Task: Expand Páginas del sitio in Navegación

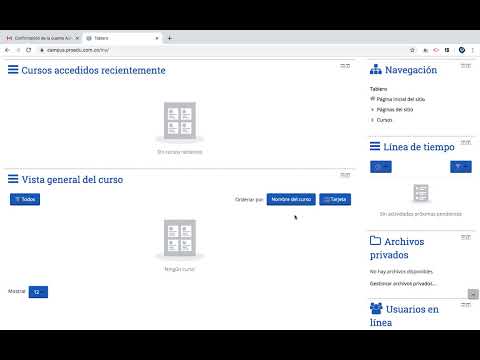Action: pos(395,110)
